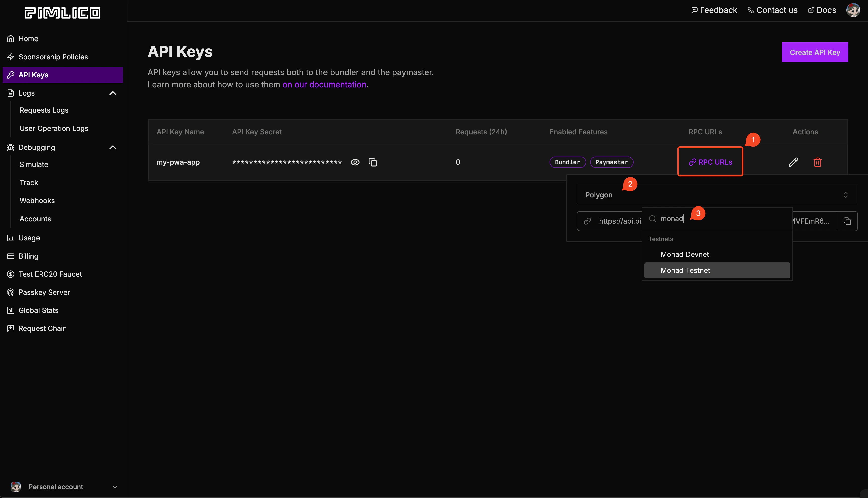
Task: Open the Passkey Server page
Action: click(44, 292)
